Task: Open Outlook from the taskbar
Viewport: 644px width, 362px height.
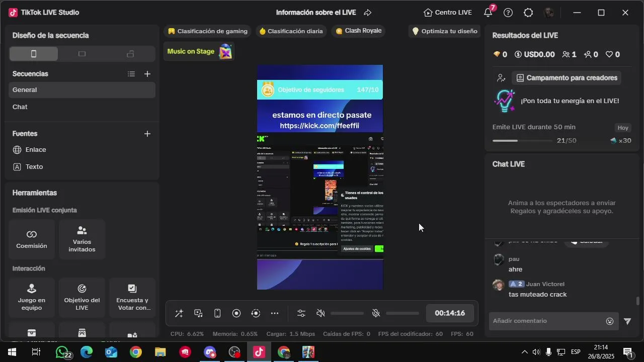Action: click(111, 352)
